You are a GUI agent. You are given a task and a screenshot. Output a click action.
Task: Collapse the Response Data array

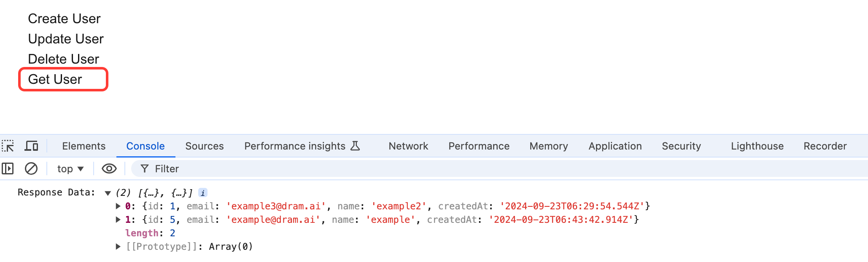[x=108, y=193]
